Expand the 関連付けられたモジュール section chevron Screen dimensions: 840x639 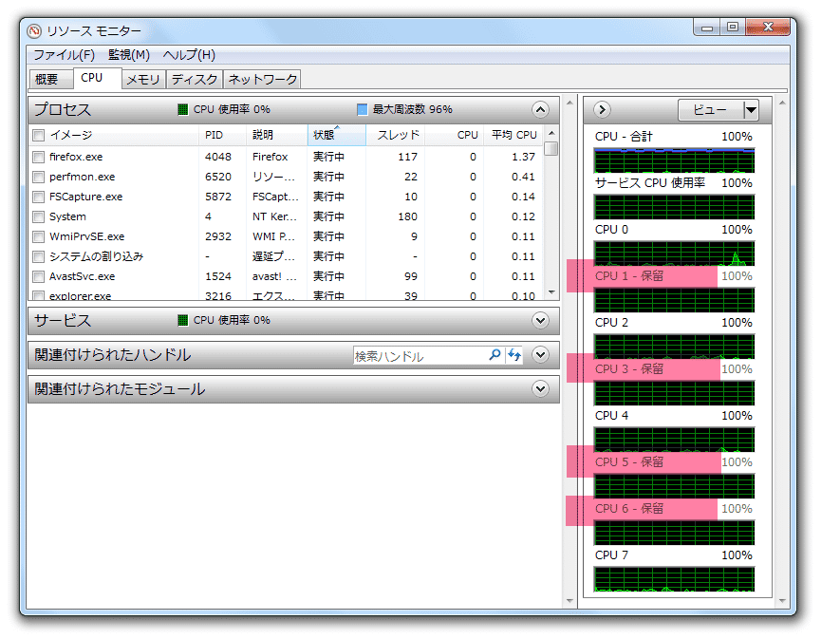(540, 388)
